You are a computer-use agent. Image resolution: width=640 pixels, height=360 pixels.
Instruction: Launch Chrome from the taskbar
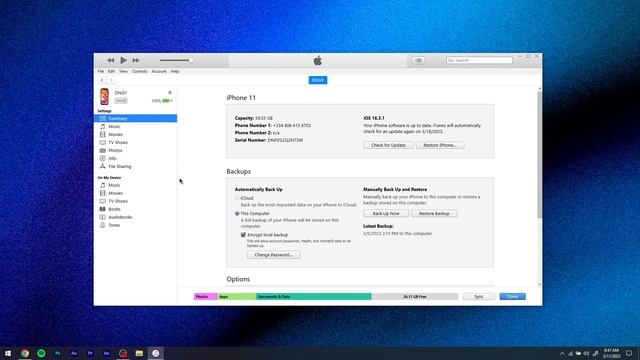[x=25, y=353]
